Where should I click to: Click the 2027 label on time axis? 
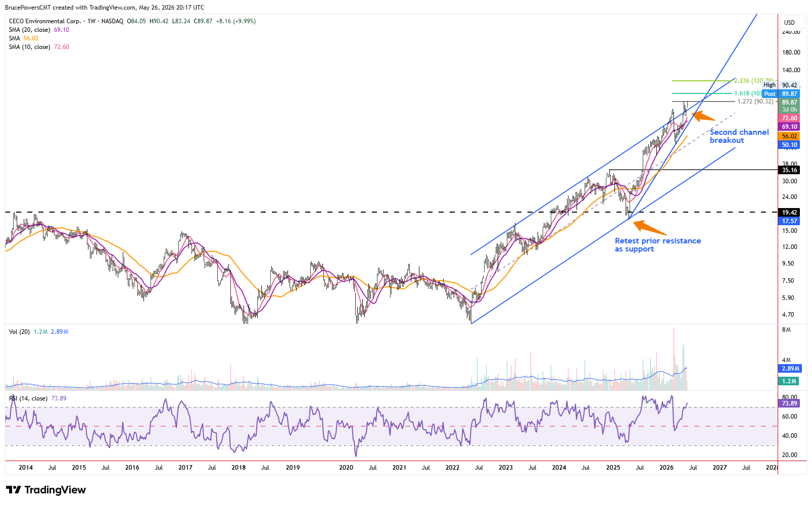(x=720, y=468)
